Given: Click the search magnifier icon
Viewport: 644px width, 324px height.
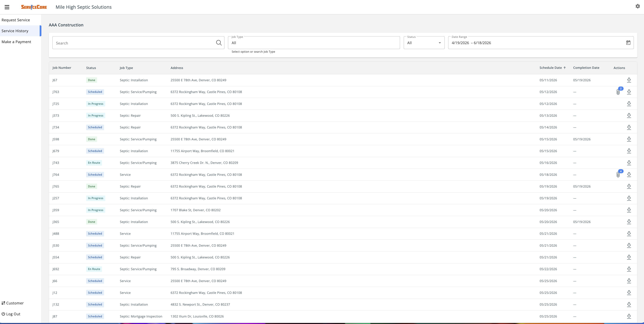Looking at the screenshot, I should coord(219,43).
